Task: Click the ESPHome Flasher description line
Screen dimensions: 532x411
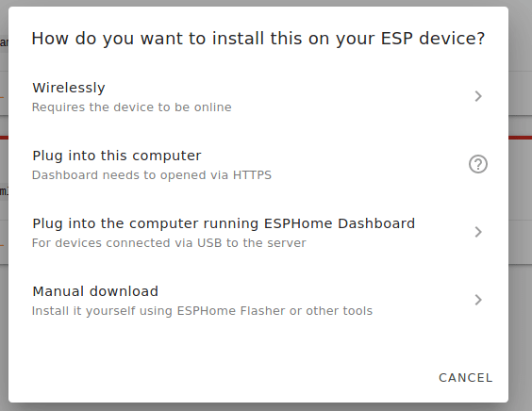Action: (202, 311)
